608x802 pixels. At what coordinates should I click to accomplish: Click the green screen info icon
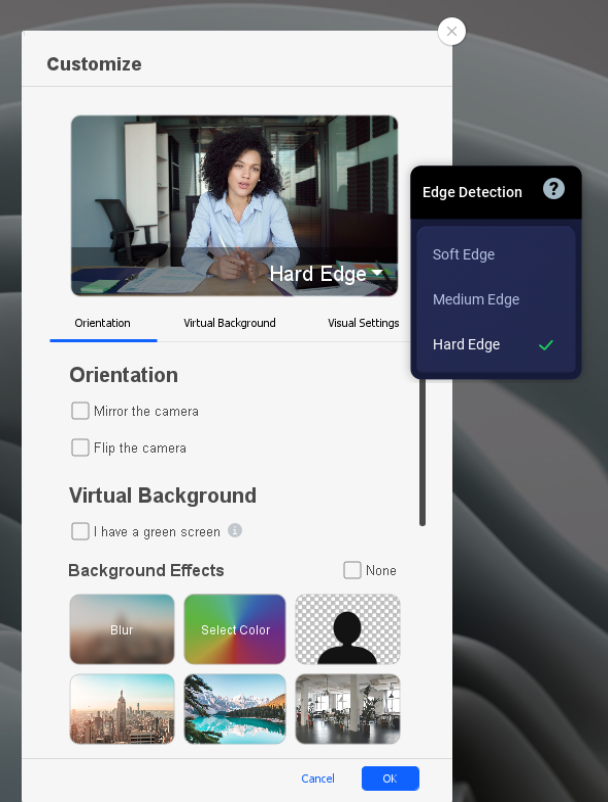click(x=235, y=531)
